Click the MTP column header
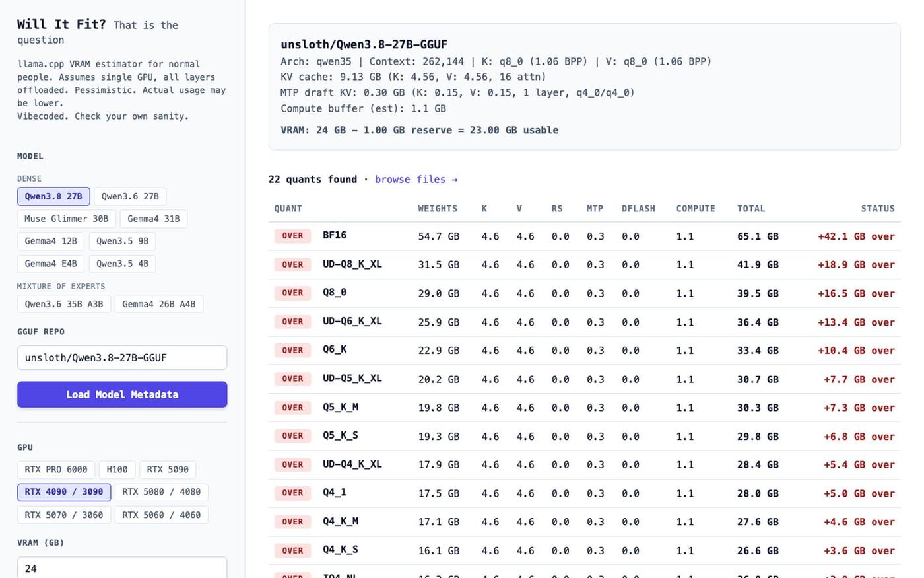 click(x=595, y=209)
